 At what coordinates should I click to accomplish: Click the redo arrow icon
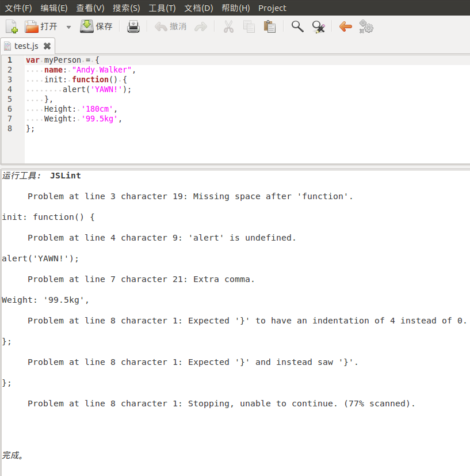[x=201, y=26]
